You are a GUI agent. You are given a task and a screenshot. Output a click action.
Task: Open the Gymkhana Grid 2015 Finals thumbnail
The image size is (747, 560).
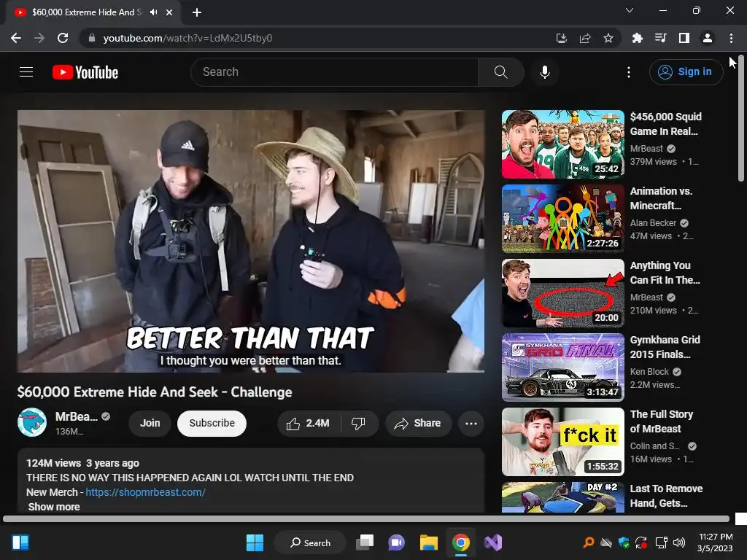tap(562, 367)
